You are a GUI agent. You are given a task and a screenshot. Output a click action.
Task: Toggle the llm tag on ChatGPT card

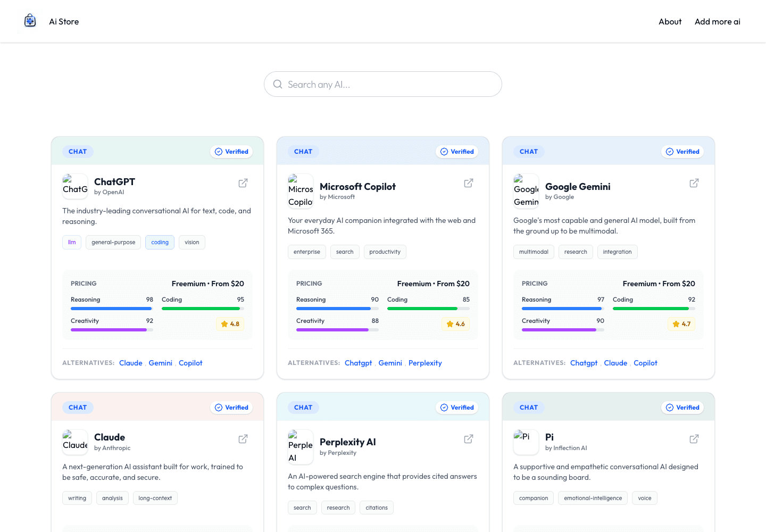pyautogui.click(x=72, y=243)
